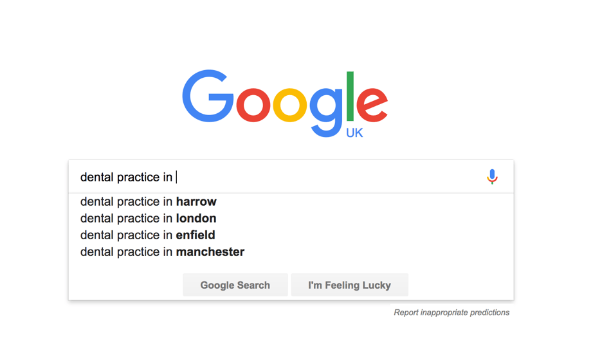Click the red letter o in the logo

click(x=253, y=105)
